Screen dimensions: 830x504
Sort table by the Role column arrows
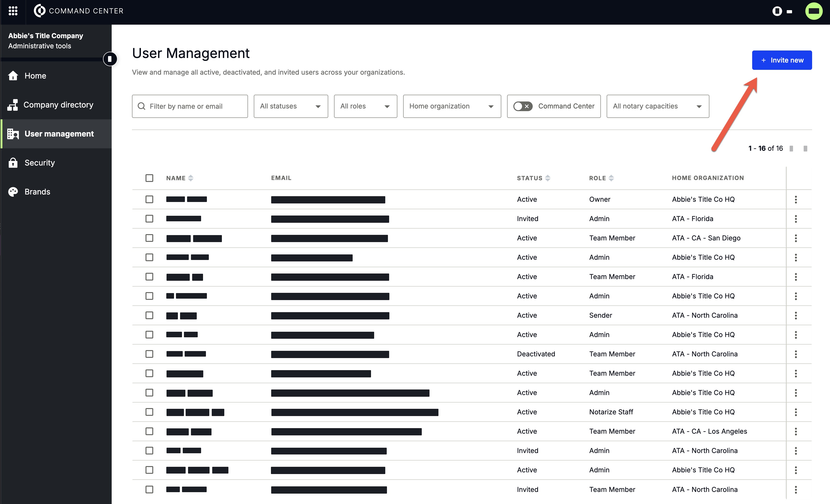pos(611,178)
